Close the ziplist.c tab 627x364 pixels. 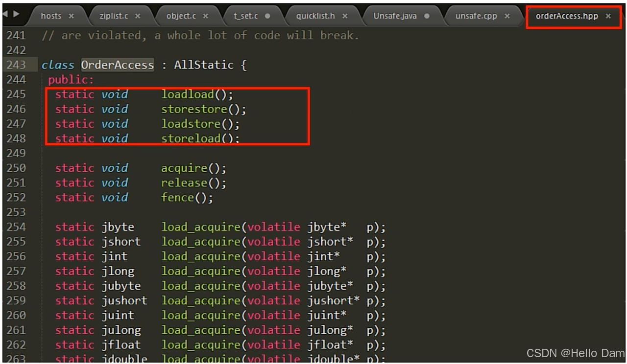coord(138,16)
